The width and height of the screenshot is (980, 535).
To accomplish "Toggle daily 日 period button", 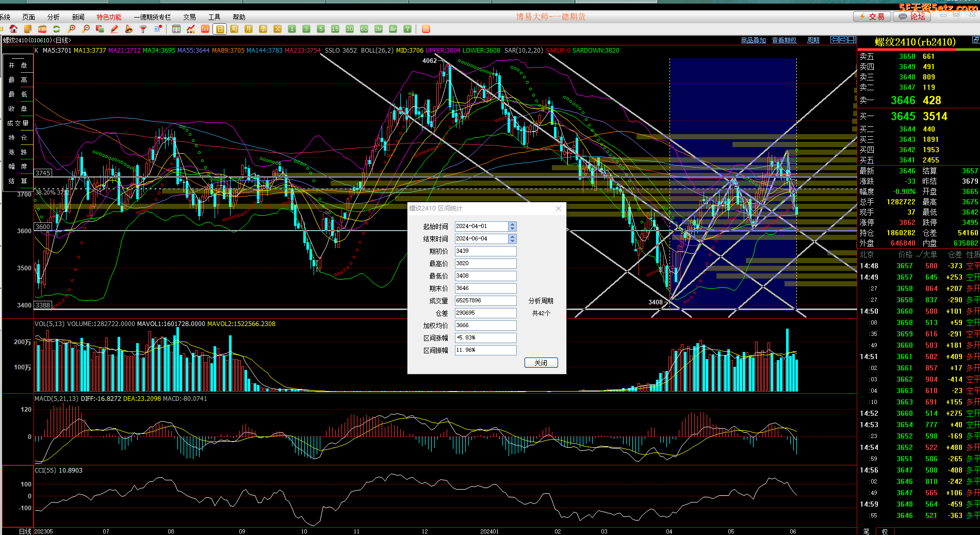I will [x=220, y=29].
